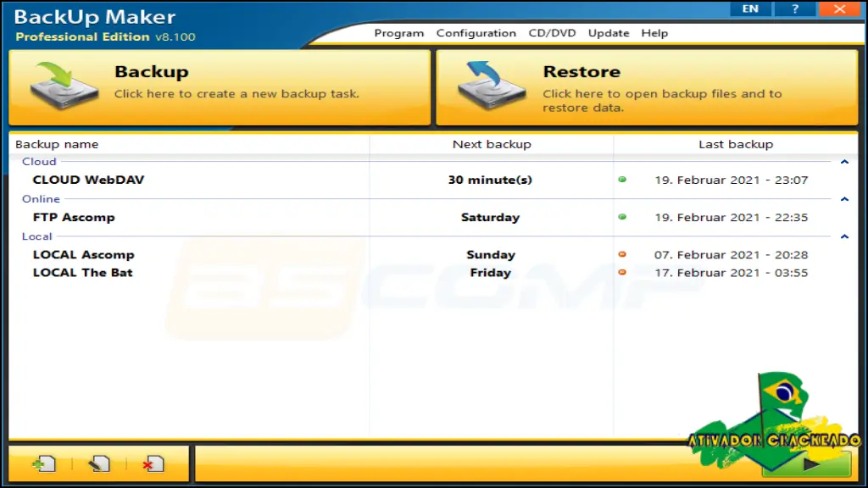The height and width of the screenshot is (488, 868).
Task: Sort by the Next backup column header
Action: point(492,144)
